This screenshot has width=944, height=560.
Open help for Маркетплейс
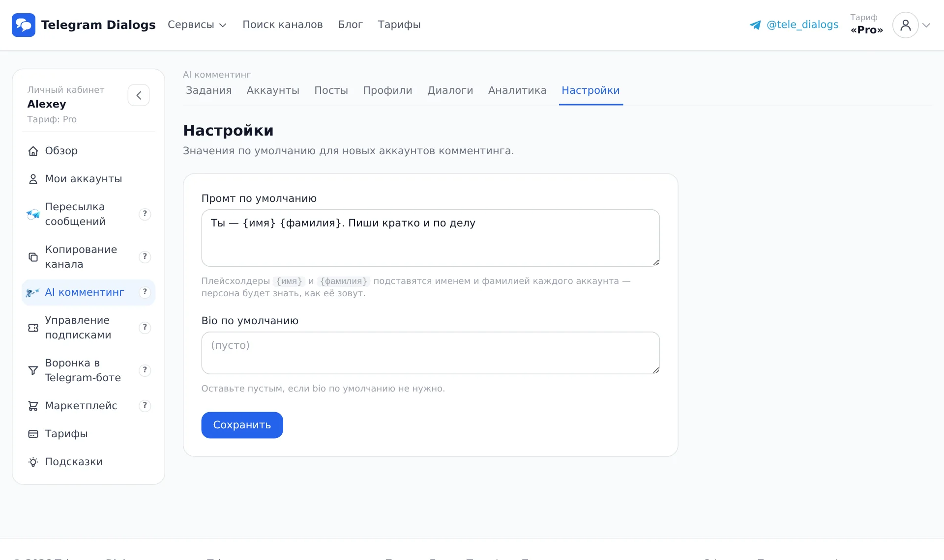pyautogui.click(x=145, y=405)
